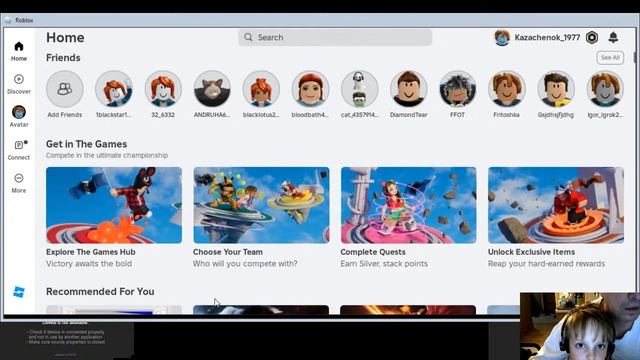Focus the Search input field

[335, 37]
